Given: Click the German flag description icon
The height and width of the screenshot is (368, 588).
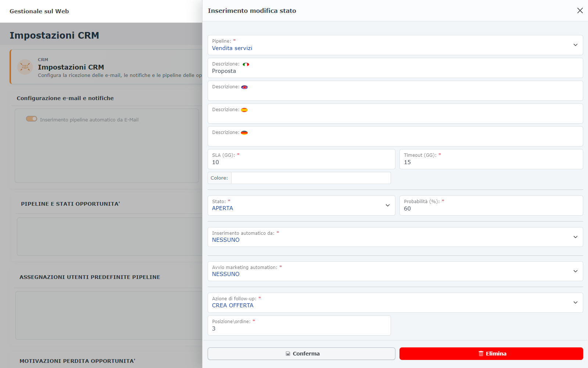Looking at the screenshot, I should click(244, 133).
